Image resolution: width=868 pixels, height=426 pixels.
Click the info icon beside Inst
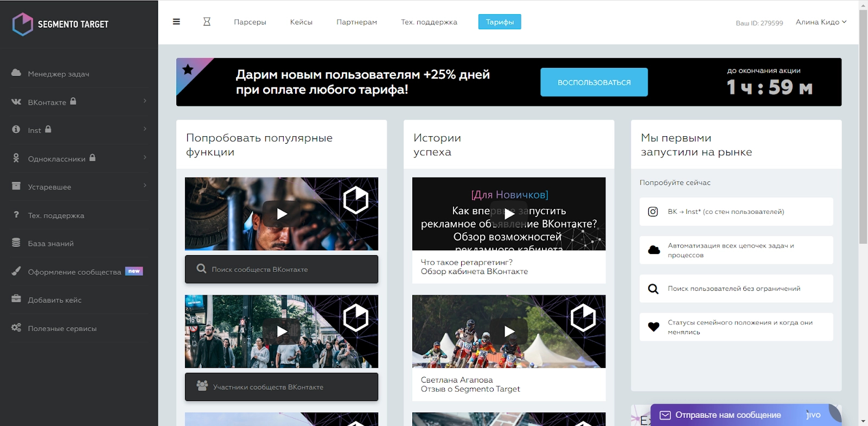point(16,129)
